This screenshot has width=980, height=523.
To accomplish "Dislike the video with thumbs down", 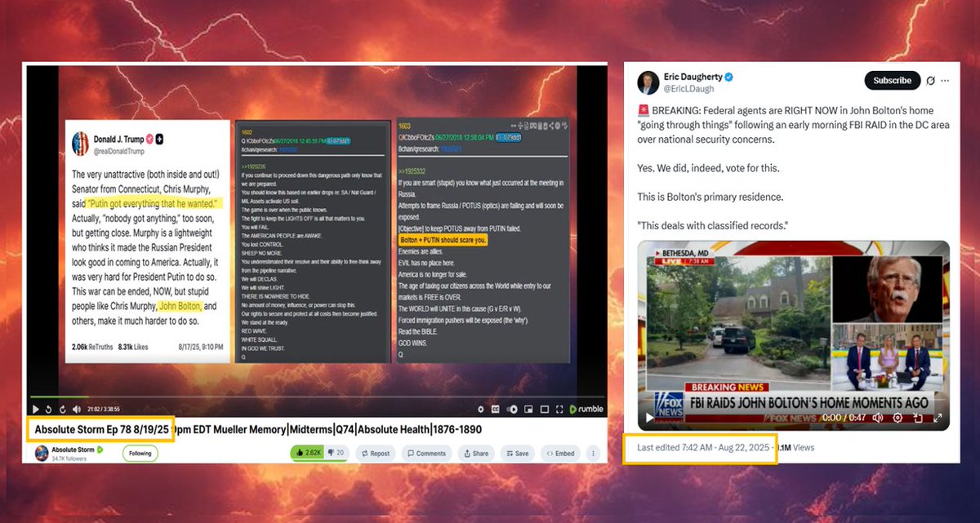I will [336, 453].
